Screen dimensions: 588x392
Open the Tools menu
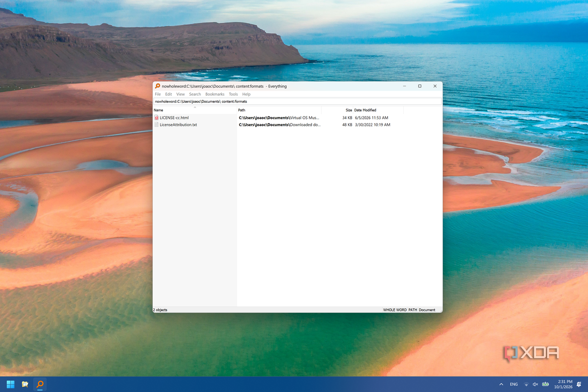click(x=233, y=94)
